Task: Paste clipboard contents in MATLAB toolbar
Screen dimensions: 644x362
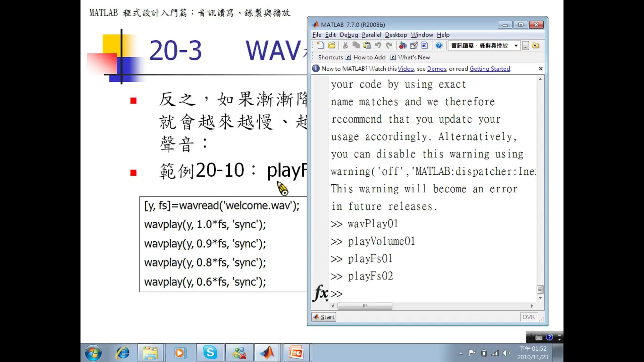Action: pos(367,45)
